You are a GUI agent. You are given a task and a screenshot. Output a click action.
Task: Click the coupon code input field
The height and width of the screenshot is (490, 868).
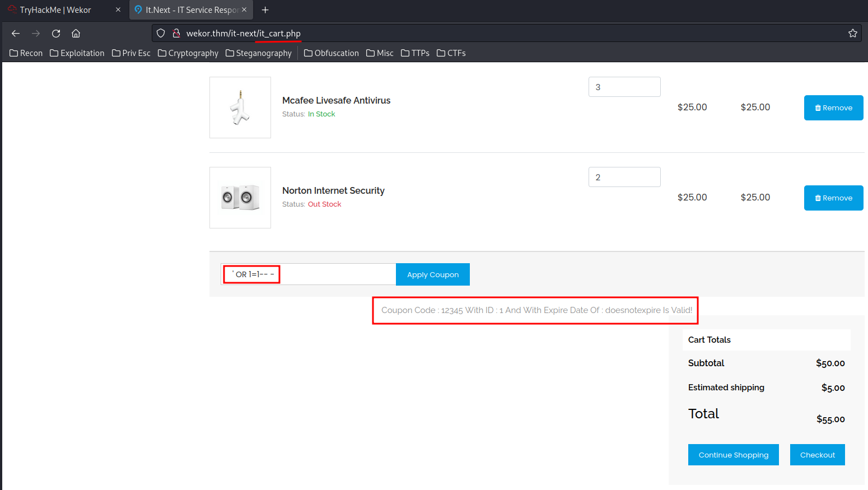pyautogui.click(x=309, y=274)
